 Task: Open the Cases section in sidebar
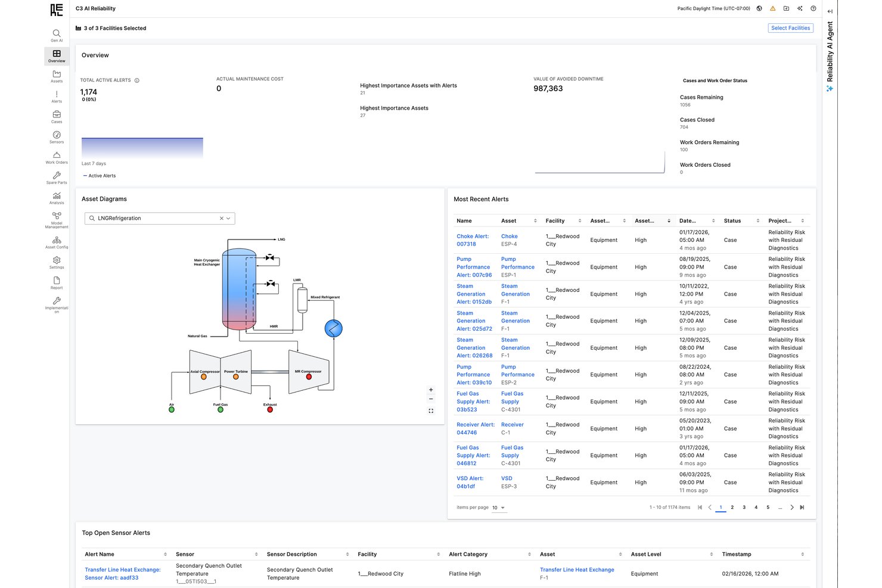click(57, 117)
